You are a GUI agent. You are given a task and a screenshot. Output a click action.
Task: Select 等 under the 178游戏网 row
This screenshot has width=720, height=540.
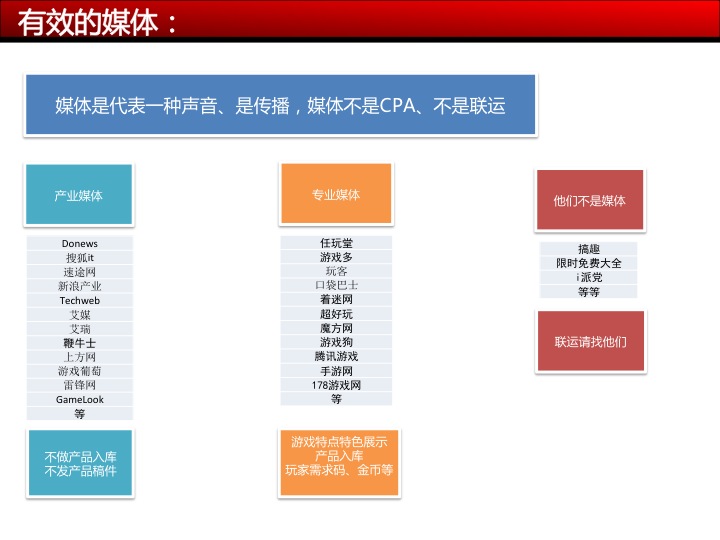pos(336,399)
